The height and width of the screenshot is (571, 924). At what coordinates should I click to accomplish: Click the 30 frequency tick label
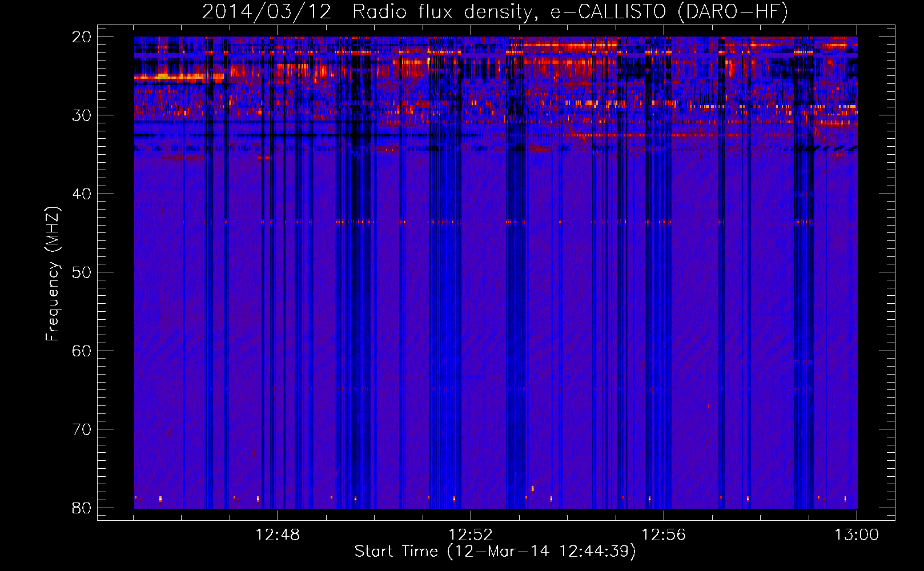click(x=82, y=115)
